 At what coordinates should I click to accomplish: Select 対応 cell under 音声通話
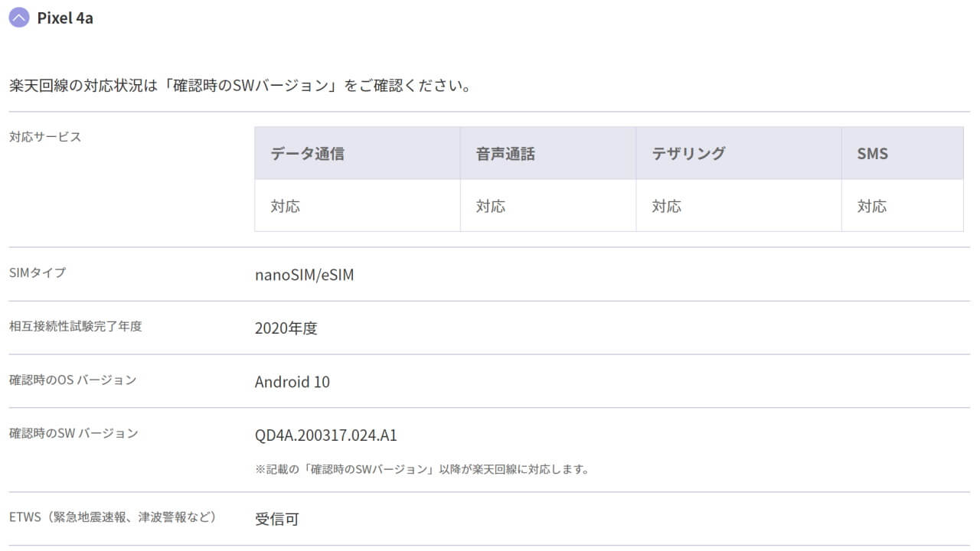(491, 206)
